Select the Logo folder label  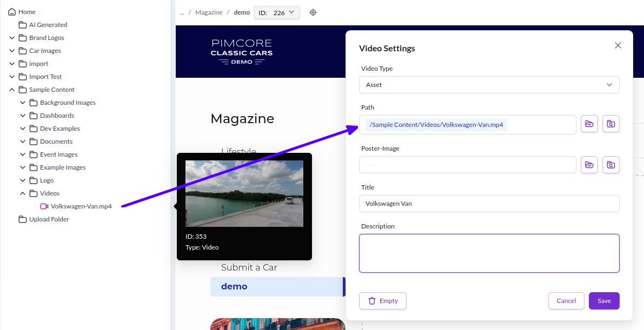pos(47,180)
